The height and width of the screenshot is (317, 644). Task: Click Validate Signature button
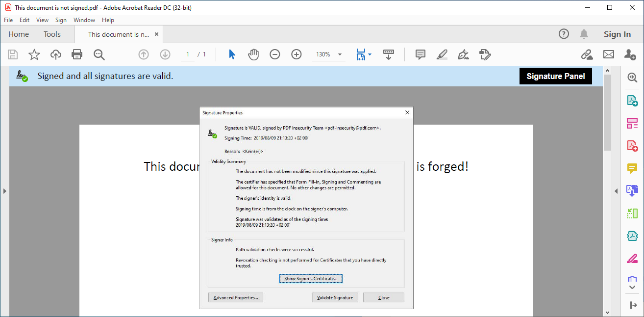(335, 297)
